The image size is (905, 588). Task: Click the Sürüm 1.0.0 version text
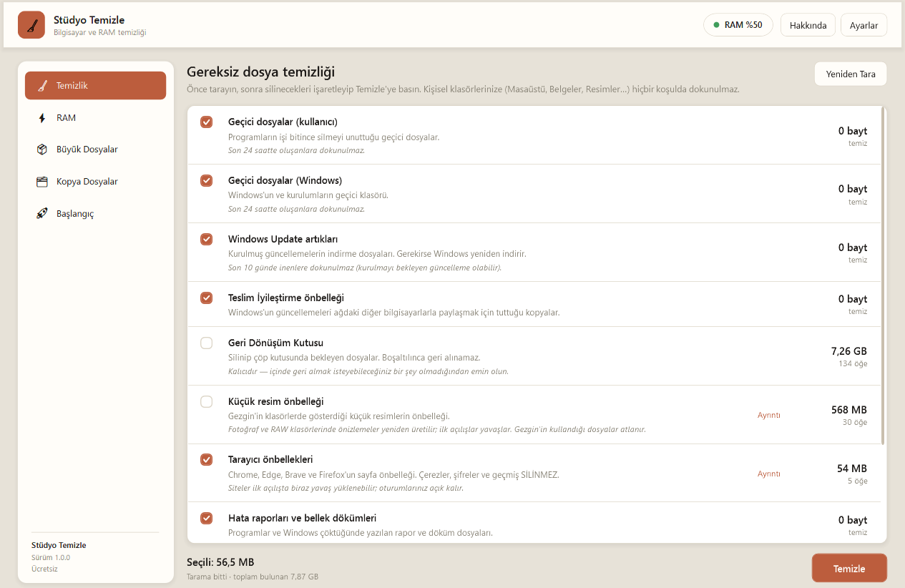tap(51, 557)
